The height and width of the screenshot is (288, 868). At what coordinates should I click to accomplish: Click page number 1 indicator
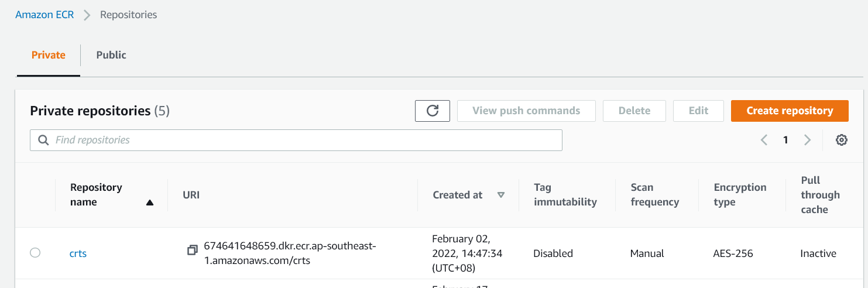(785, 140)
